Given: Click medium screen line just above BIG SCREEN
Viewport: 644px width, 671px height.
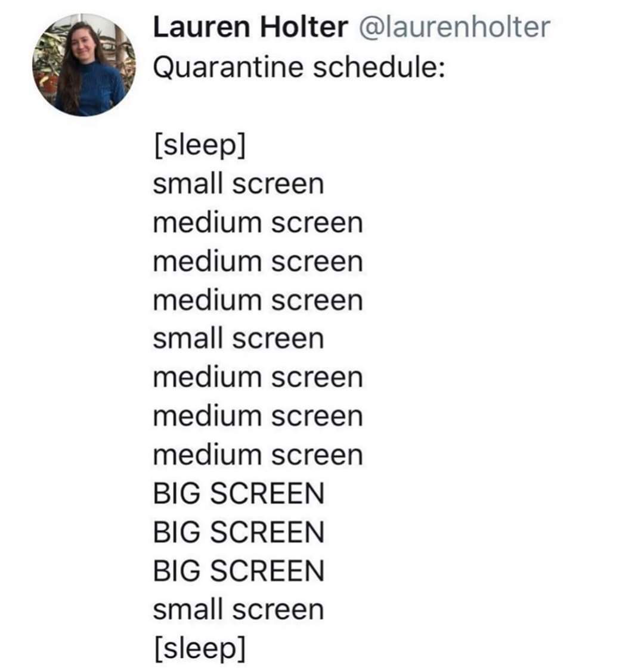Looking at the screenshot, I should [258, 455].
